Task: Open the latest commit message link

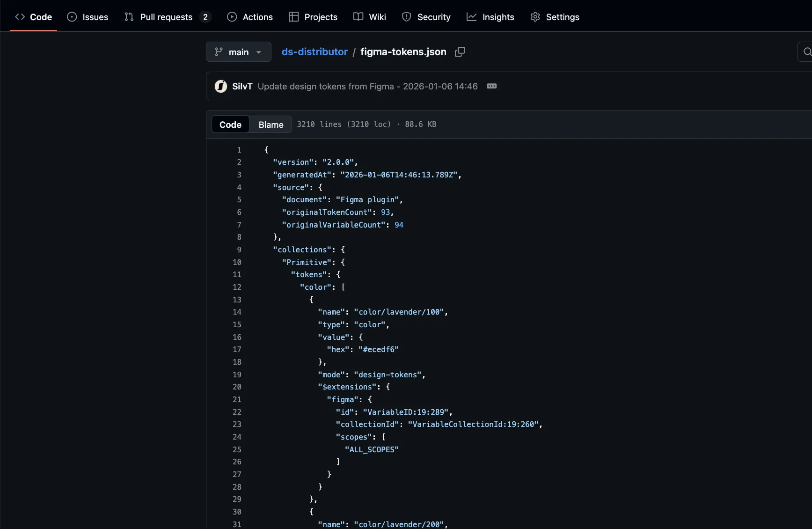Action: 367,86
